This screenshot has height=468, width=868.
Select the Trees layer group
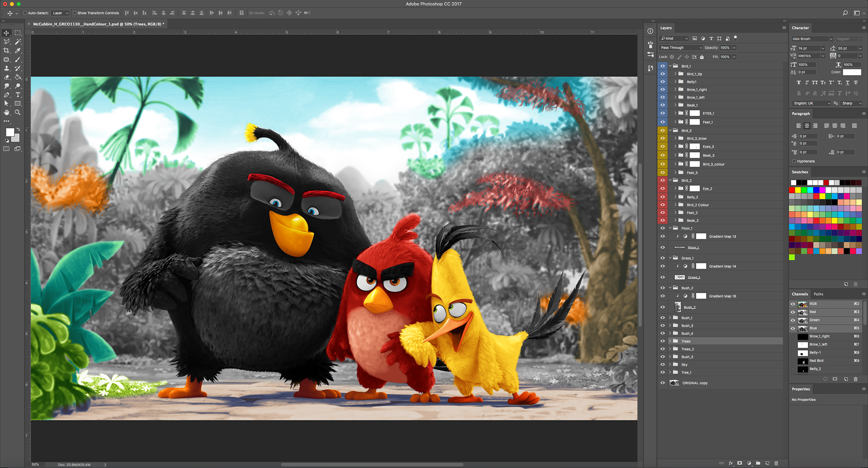click(720, 341)
